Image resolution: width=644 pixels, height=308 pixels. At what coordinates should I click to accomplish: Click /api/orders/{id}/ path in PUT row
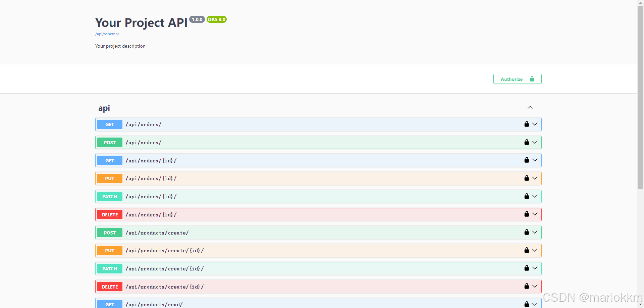click(x=151, y=178)
